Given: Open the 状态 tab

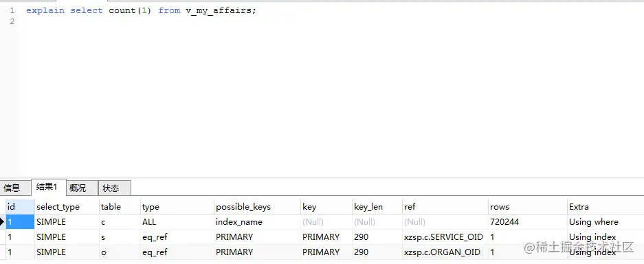Looking at the screenshot, I should (115, 188).
